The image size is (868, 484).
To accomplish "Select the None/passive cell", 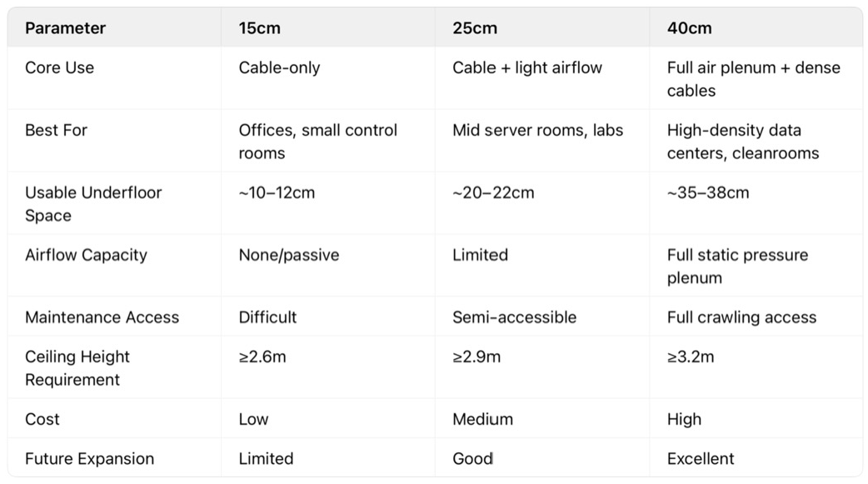I will (x=289, y=255).
